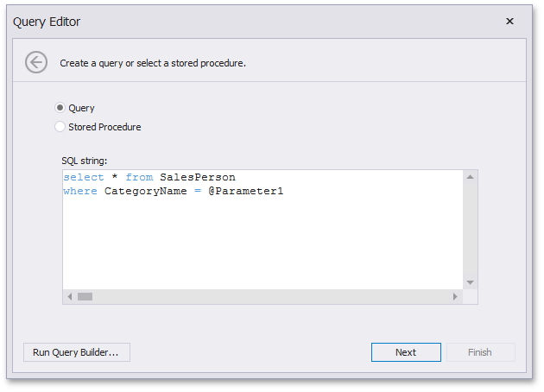544x392 pixels.
Task: Proceed with the Next button
Action: (x=406, y=352)
